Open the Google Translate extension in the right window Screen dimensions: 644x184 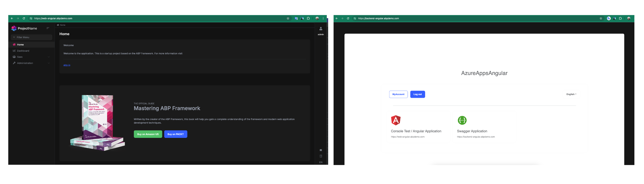tap(609, 18)
